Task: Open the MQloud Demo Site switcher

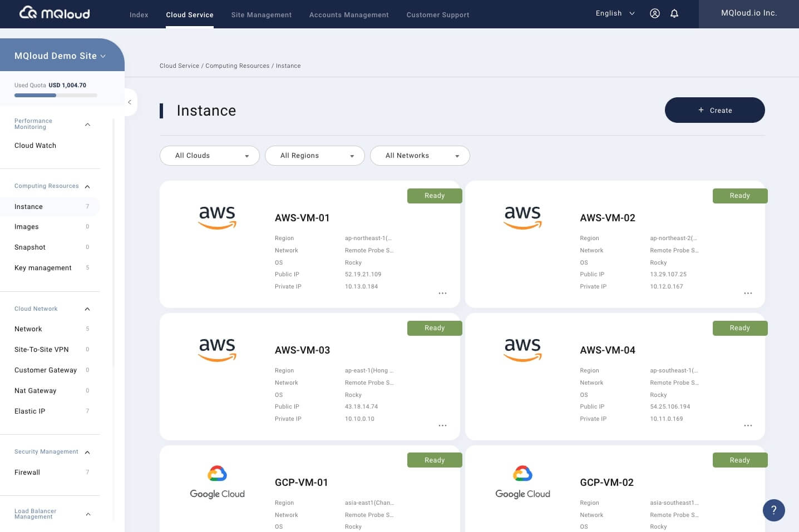Action: click(60, 56)
